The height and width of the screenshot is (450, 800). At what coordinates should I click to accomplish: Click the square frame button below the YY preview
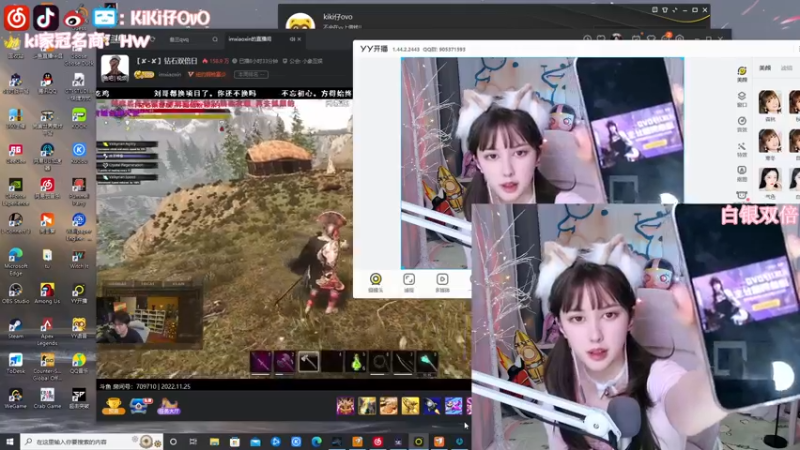[409, 282]
